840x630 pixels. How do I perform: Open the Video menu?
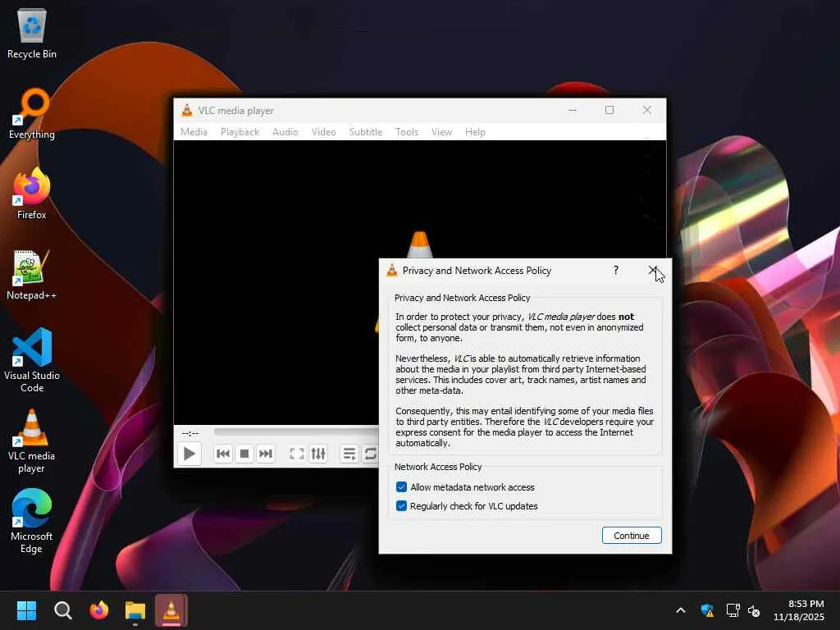pos(323,132)
